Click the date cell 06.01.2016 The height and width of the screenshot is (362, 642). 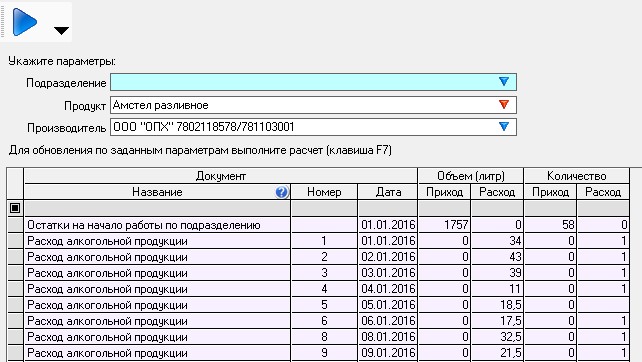(388, 321)
